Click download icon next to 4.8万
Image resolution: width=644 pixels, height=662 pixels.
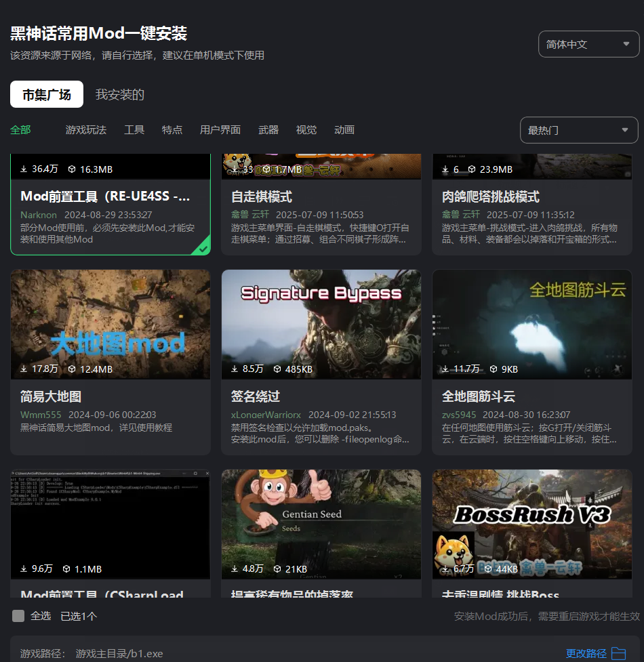pos(235,569)
